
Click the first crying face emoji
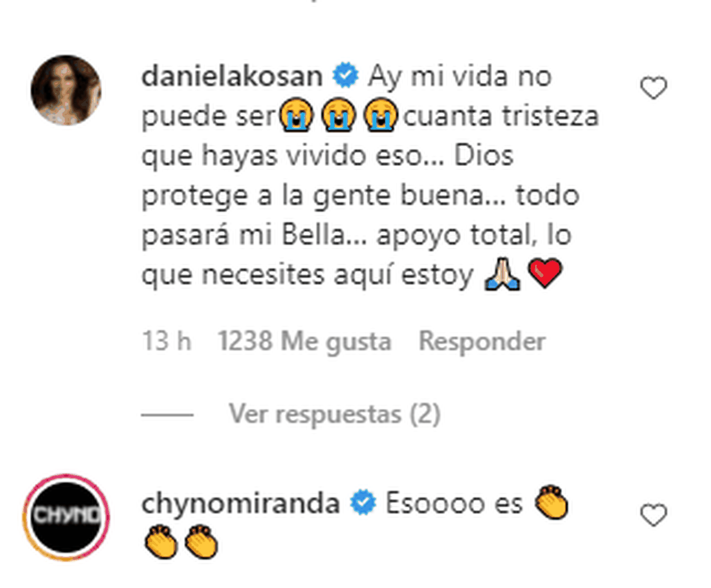pyautogui.click(x=296, y=115)
